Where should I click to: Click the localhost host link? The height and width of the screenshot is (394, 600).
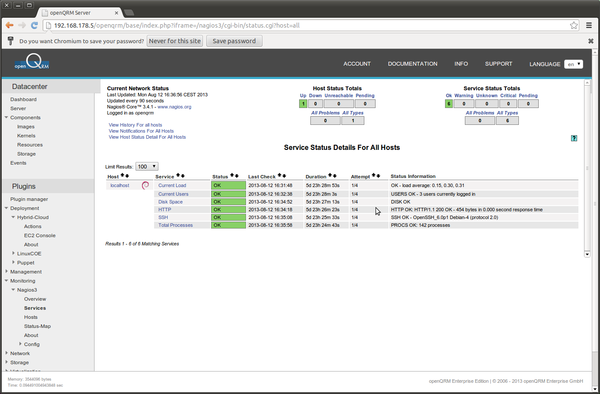pos(120,186)
